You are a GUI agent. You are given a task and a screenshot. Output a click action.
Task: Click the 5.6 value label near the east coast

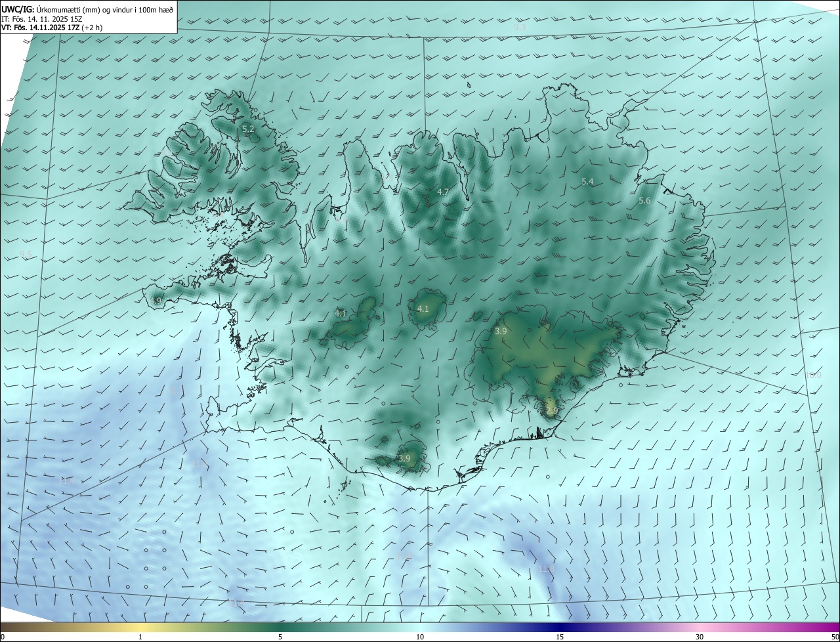click(644, 201)
